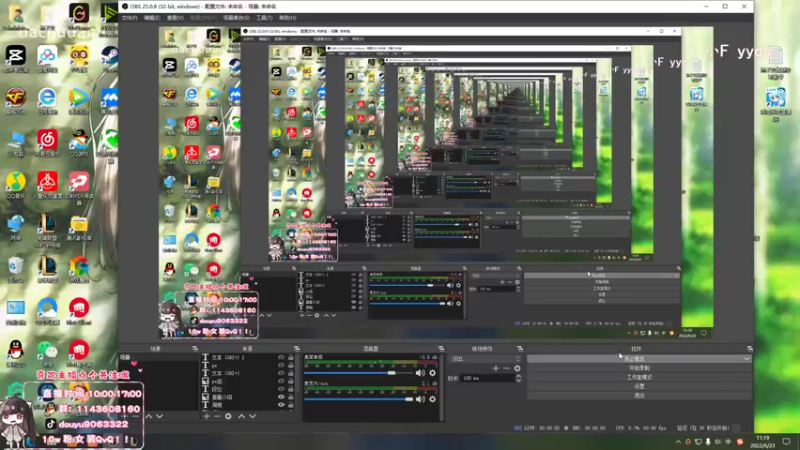
Task: Click the QQ penguin desktop icon
Action: 16,352
